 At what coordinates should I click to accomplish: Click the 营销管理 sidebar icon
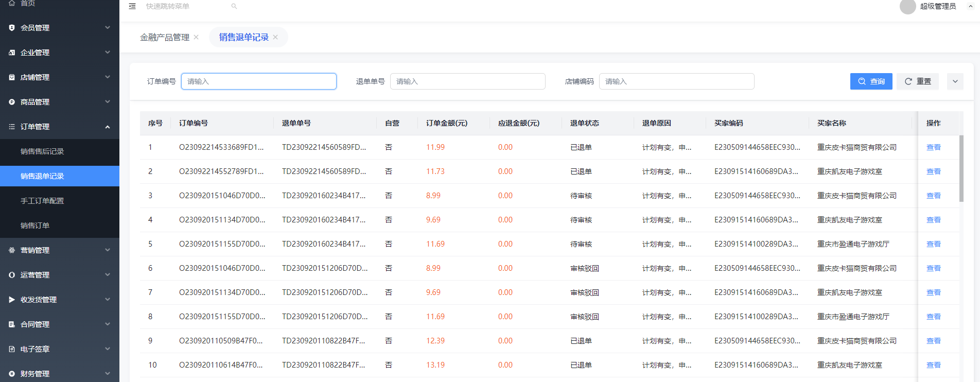pos(12,250)
